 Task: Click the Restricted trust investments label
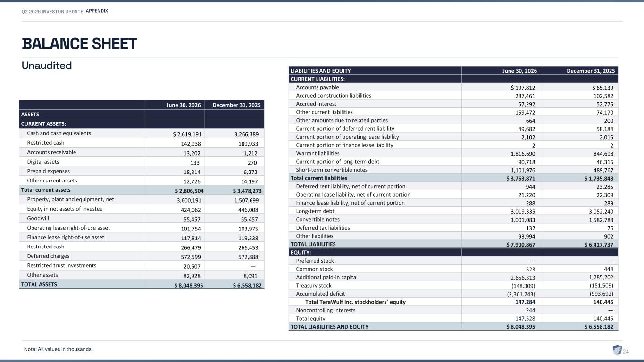tap(61, 265)
